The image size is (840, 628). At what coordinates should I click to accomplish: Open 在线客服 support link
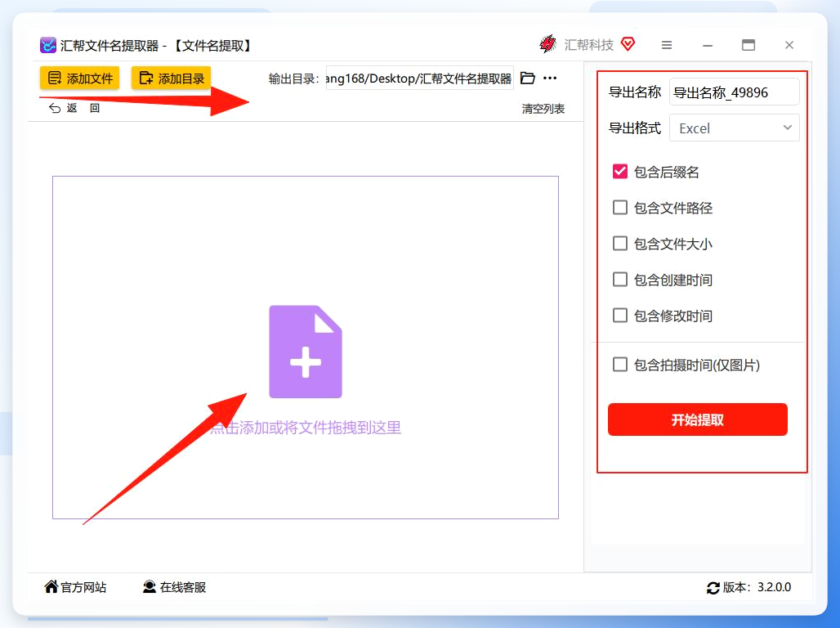point(174,587)
